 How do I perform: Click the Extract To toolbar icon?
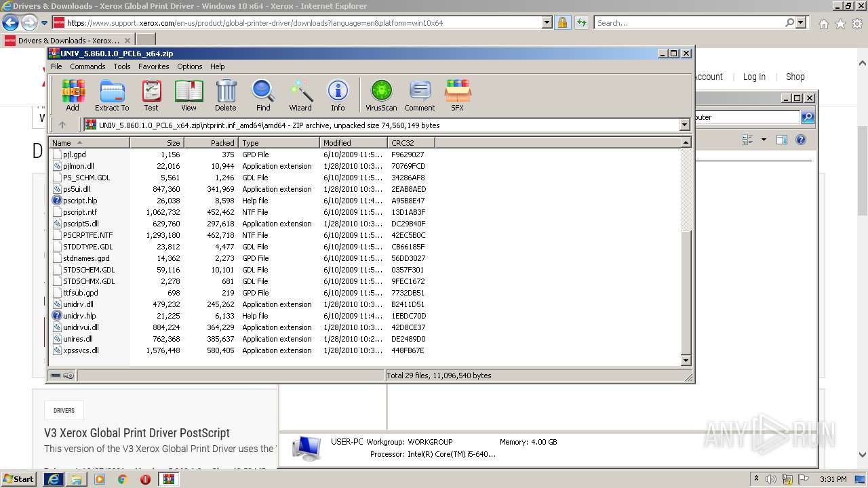[112, 96]
